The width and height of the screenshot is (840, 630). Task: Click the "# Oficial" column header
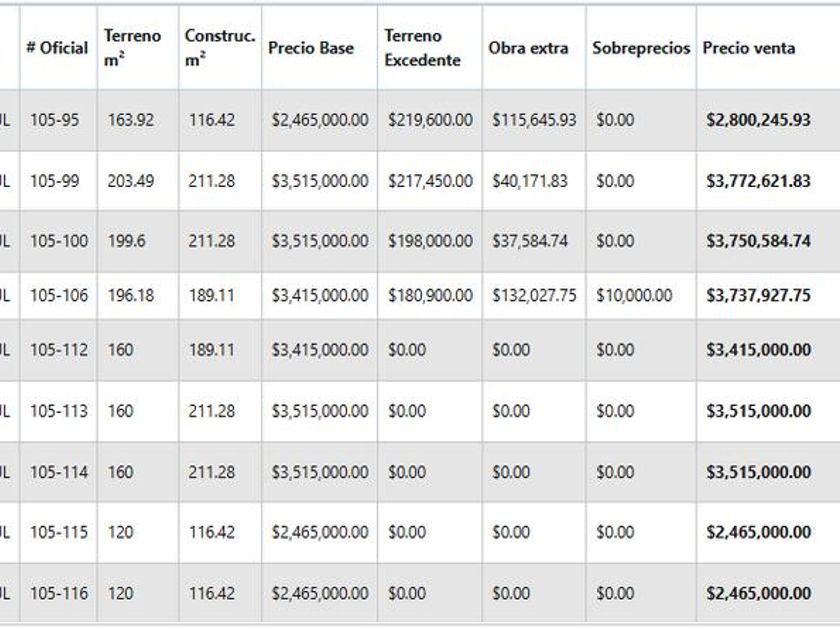point(57,47)
